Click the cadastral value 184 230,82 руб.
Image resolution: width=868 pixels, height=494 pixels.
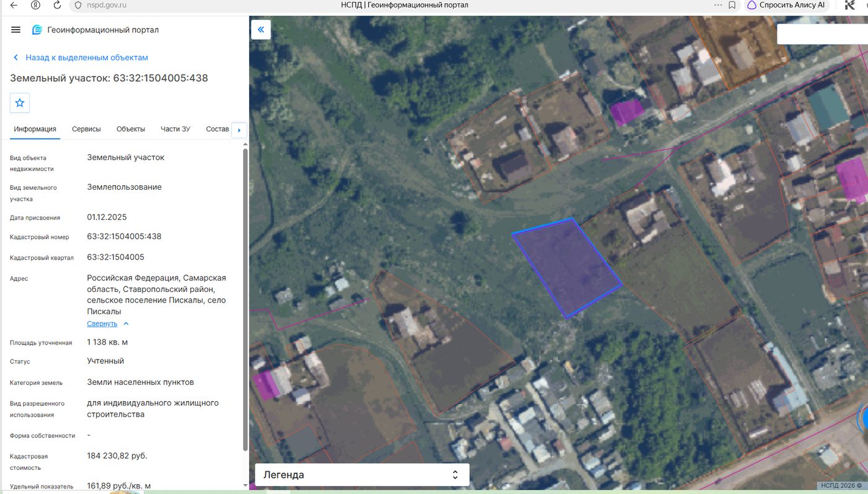tap(117, 456)
